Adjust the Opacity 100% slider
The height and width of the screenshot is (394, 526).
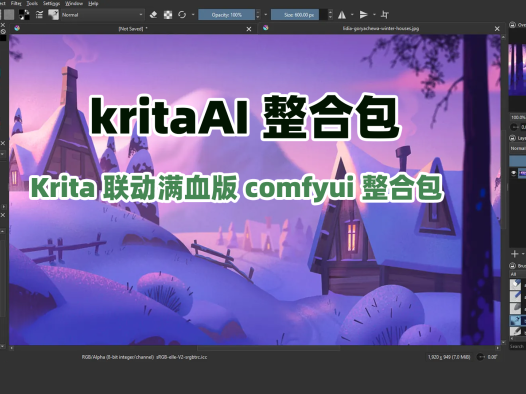(227, 15)
